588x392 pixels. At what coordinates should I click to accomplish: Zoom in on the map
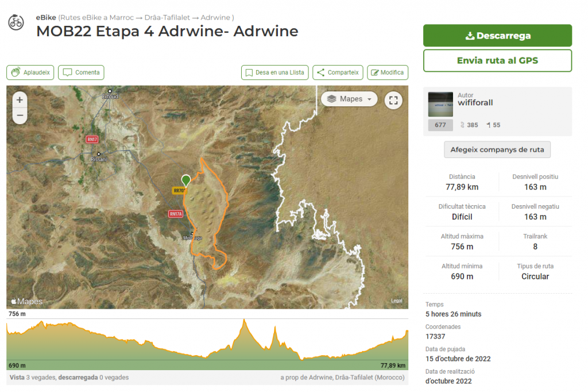[20, 100]
